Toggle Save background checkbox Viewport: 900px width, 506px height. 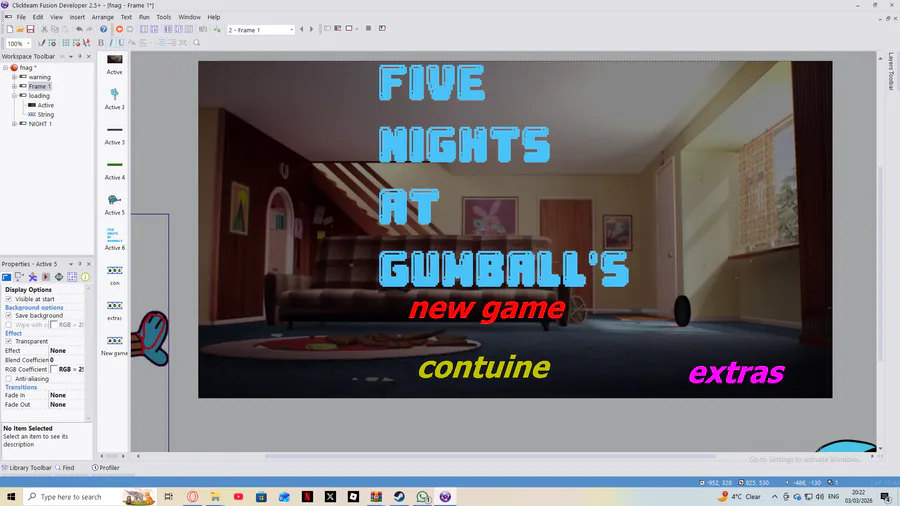pos(9,316)
